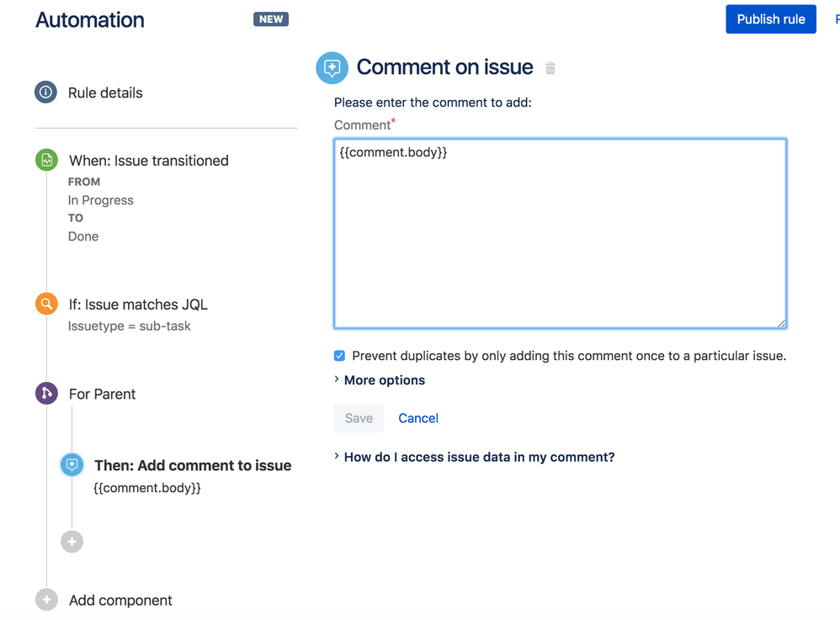Click the comment icon beside Then: Add comment
840x620 pixels.
tap(72, 464)
